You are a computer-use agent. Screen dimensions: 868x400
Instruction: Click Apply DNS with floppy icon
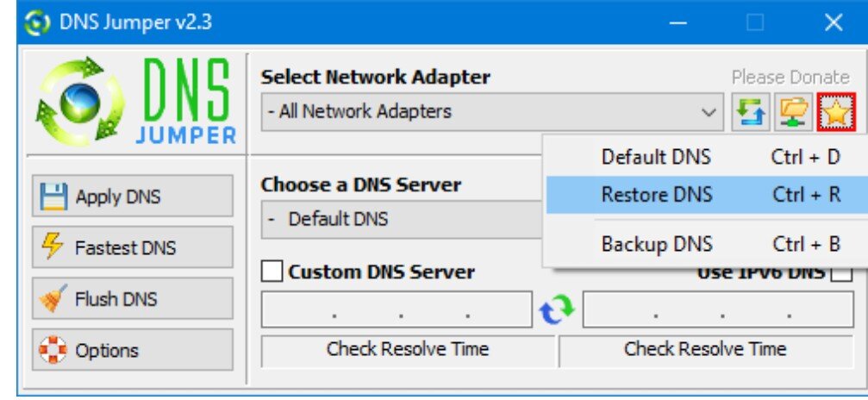click(133, 197)
